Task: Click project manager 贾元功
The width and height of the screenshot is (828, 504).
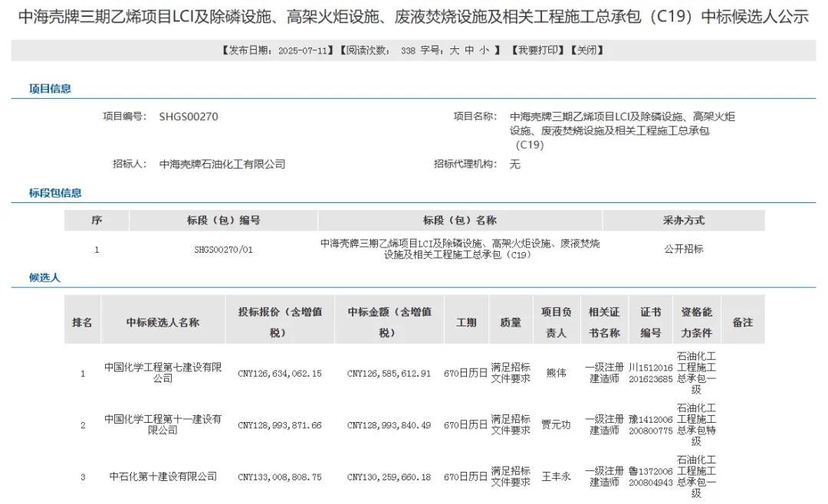Action: click(x=556, y=425)
